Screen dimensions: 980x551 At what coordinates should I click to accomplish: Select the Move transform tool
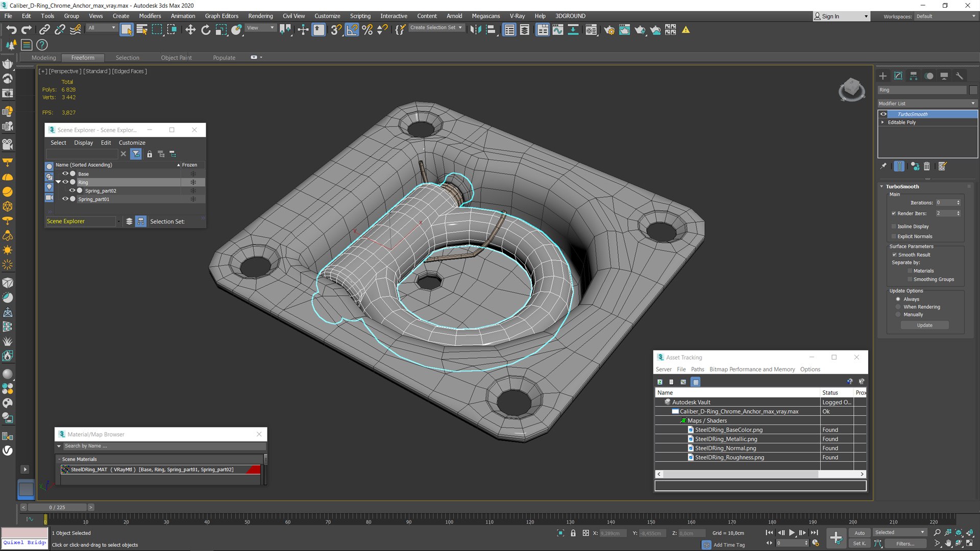190,30
